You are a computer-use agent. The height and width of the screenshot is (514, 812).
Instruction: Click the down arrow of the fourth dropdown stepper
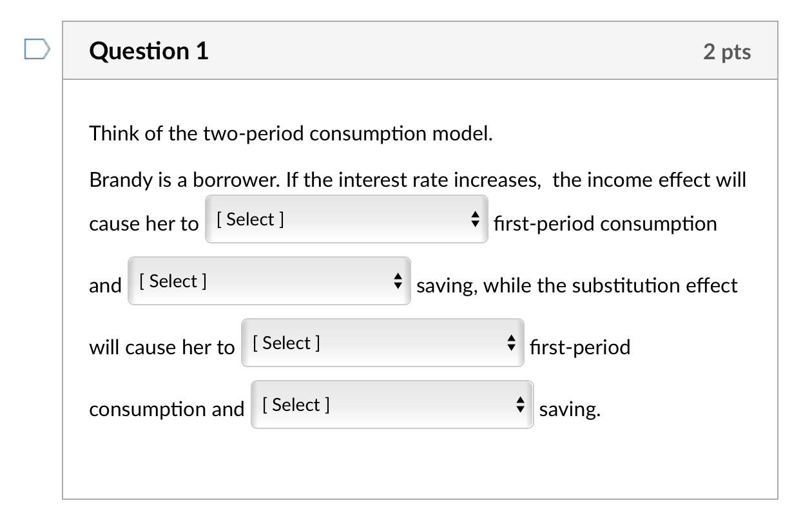[519, 408]
